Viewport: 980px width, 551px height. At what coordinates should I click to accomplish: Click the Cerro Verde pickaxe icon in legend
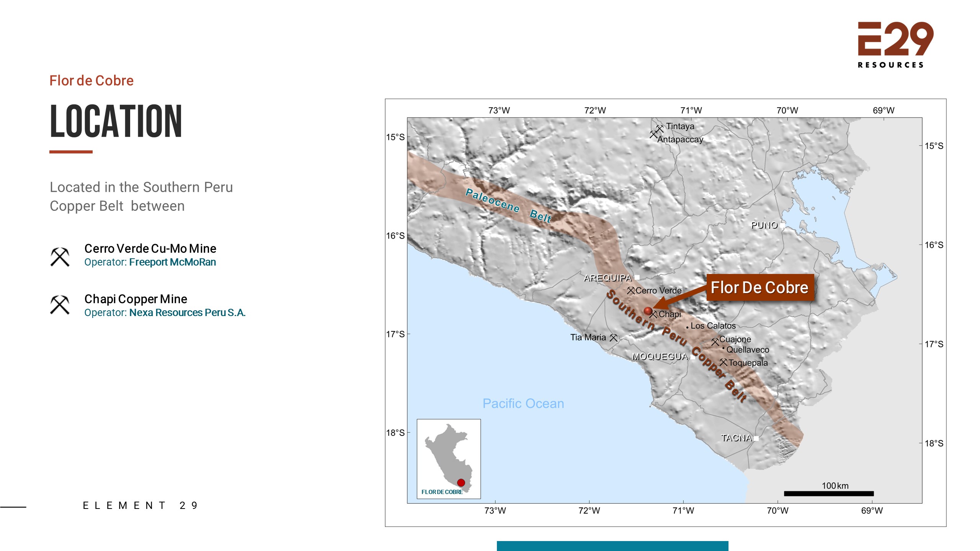pos(60,257)
